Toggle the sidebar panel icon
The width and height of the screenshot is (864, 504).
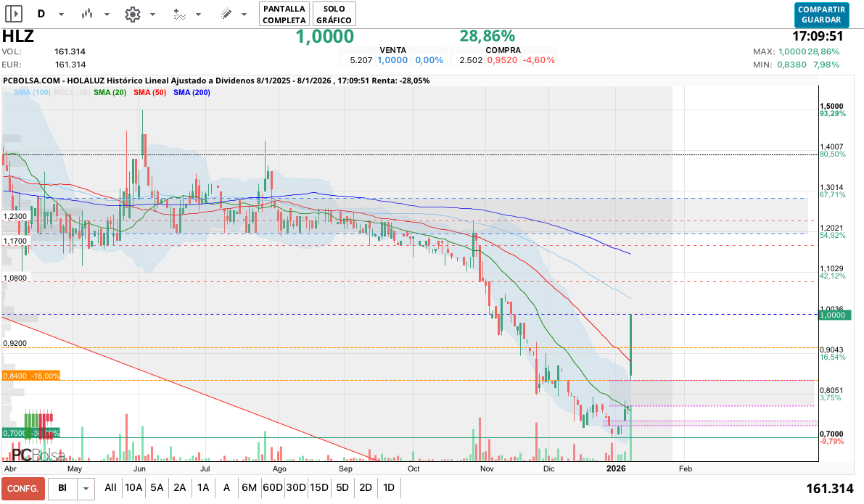coord(14,14)
